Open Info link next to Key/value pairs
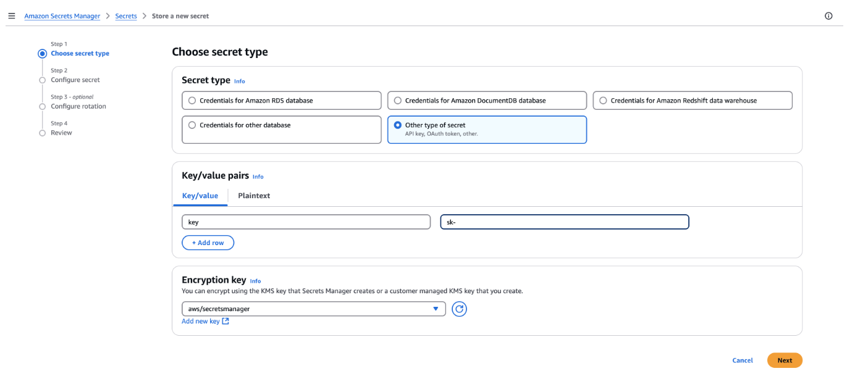The image size is (868, 392). pyautogui.click(x=258, y=177)
